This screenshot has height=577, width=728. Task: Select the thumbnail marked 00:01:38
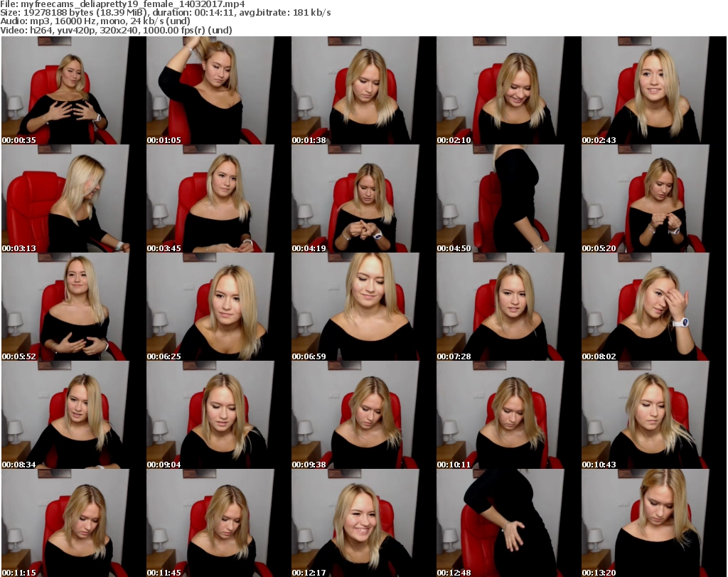363,90
